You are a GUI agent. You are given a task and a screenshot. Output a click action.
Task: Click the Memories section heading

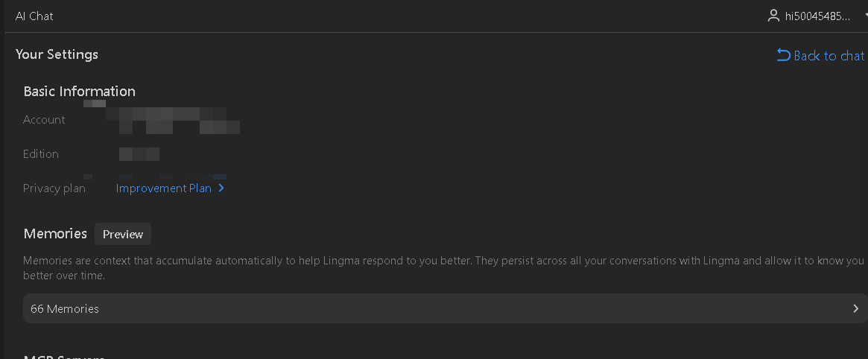point(55,233)
